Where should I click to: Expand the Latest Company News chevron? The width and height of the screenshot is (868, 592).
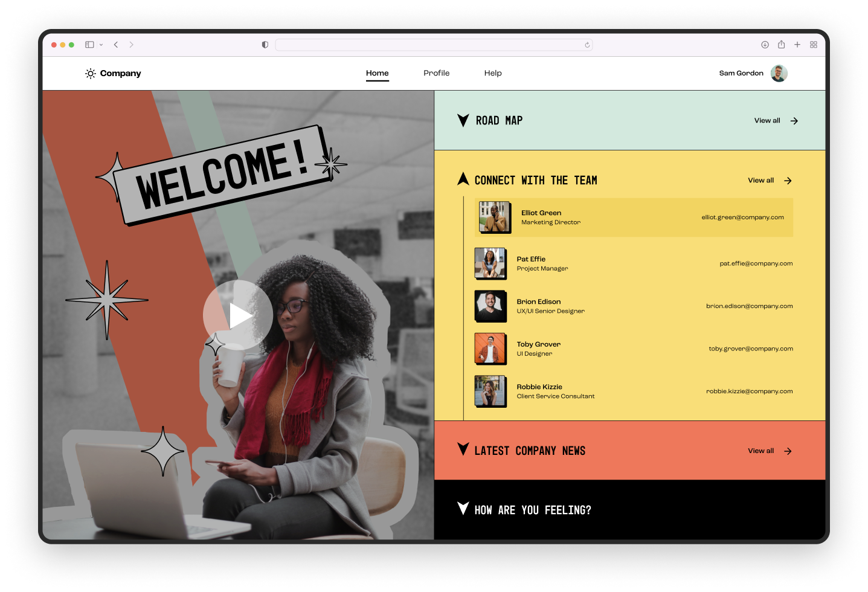click(x=463, y=449)
